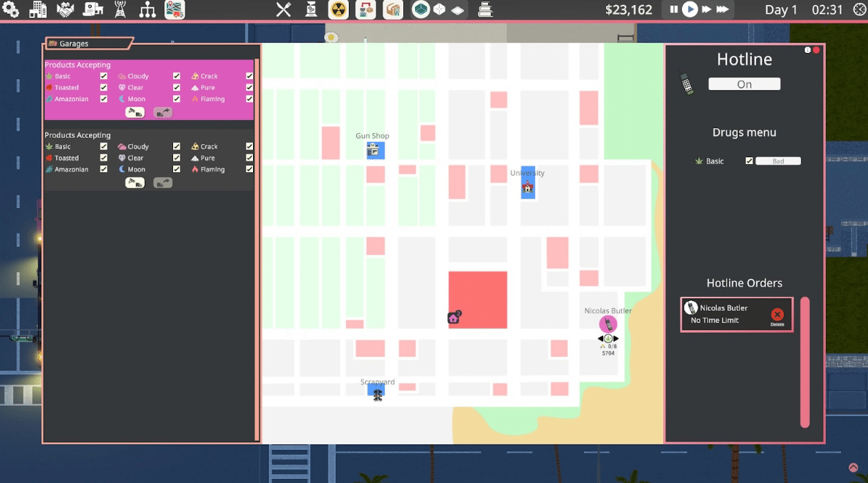Click the house marker with badge 2
This screenshot has width=868, height=483.
tap(454, 318)
